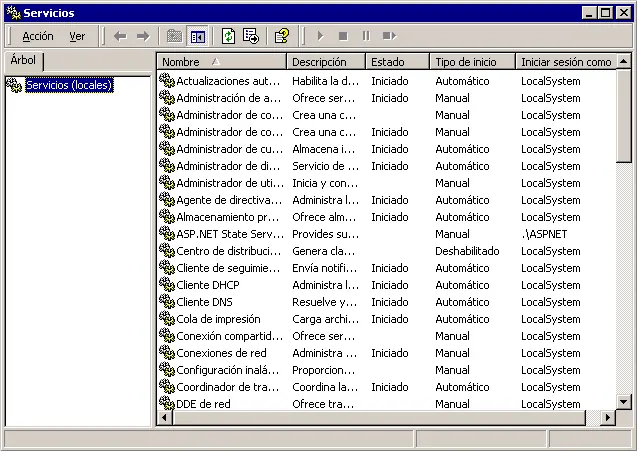This screenshot has height=451, width=637.
Task: Click the Export list toolbar icon
Action: (x=250, y=36)
